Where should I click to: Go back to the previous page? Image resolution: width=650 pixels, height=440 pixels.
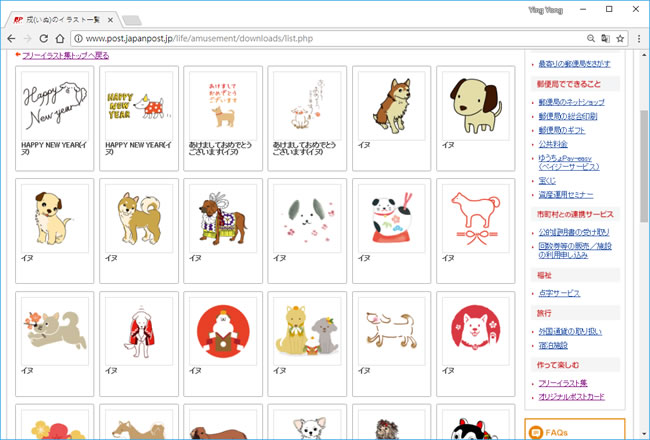coord(11,39)
